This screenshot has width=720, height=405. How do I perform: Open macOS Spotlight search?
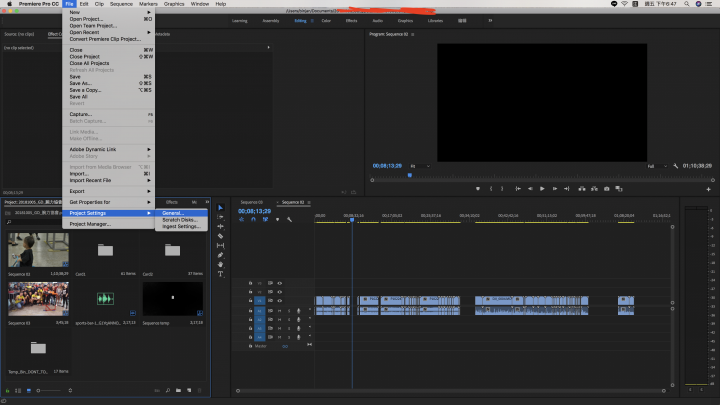[686, 4]
